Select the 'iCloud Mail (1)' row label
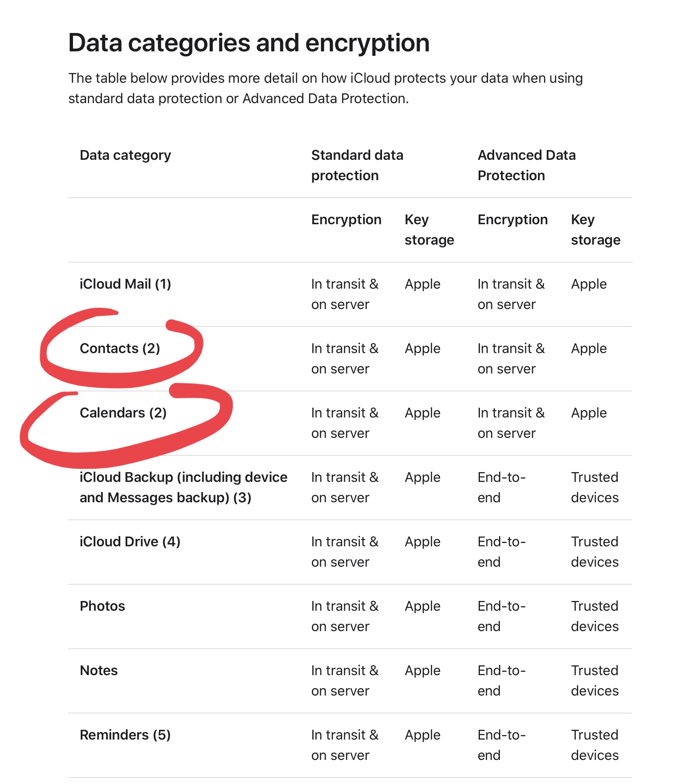The width and height of the screenshot is (698, 784). point(125,284)
